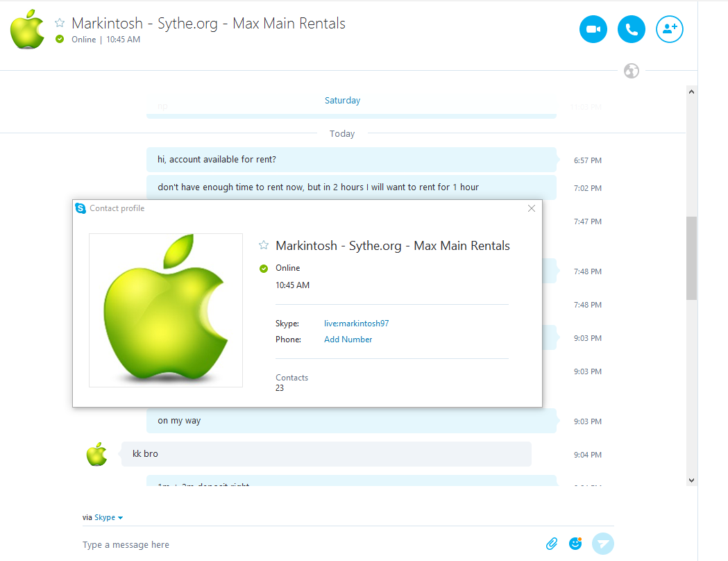This screenshot has height=561, width=728.
Task: Click the Online status icon in profile popup
Action: click(x=264, y=269)
